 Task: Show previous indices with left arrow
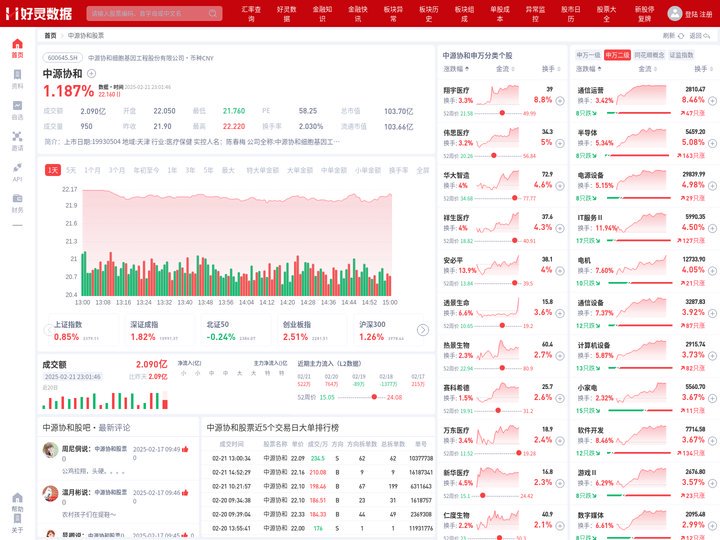click(x=48, y=330)
